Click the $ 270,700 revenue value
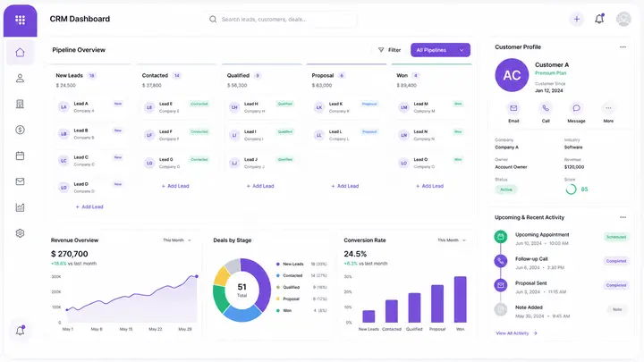The image size is (644, 362). pos(70,254)
